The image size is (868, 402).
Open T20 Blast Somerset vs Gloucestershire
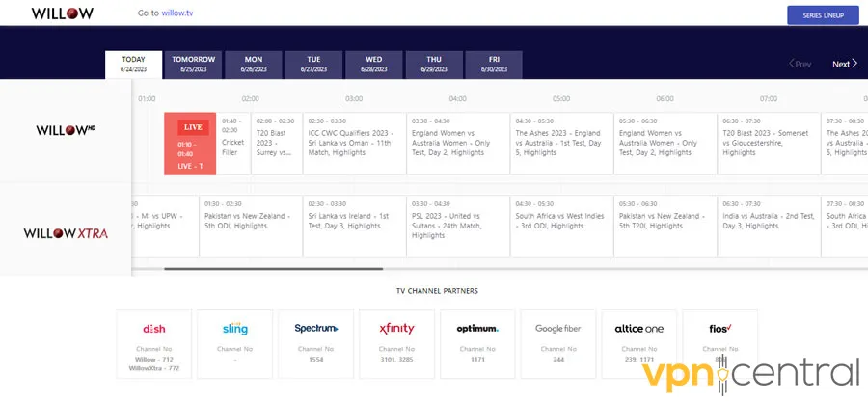pos(769,144)
